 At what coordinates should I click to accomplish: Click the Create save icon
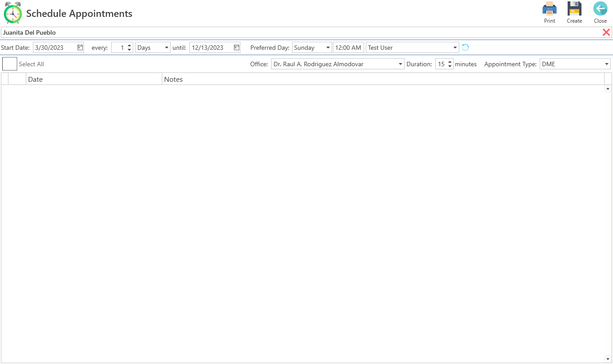[x=574, y=9]
